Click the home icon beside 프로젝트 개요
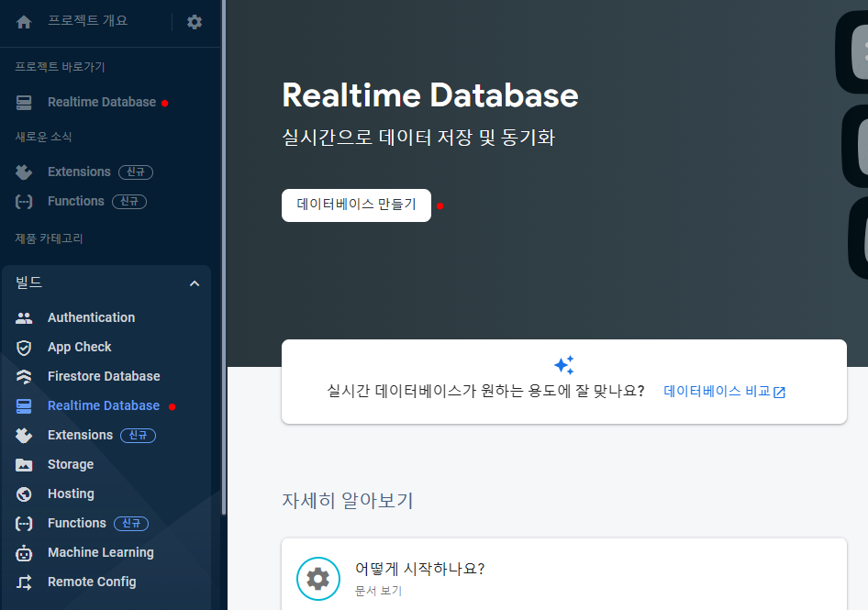 [x=24, y=22]
